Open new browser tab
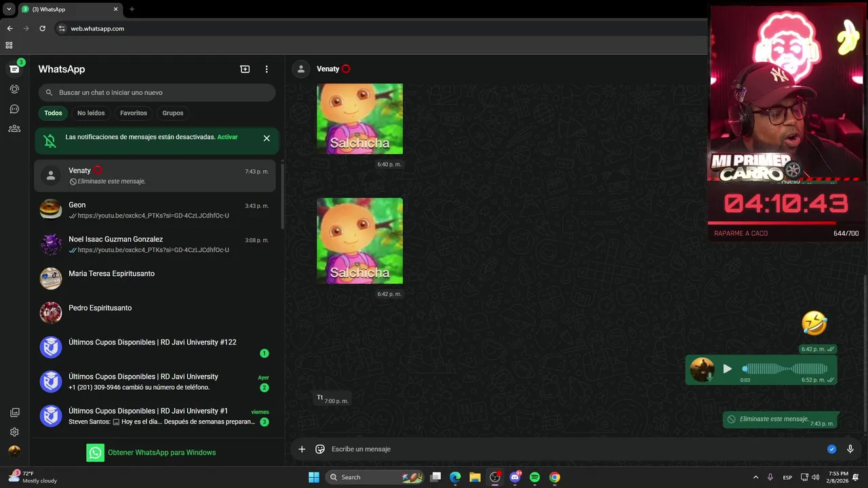Screen dimensions: 868x488 pyautogui.click(x=132, y=9)
